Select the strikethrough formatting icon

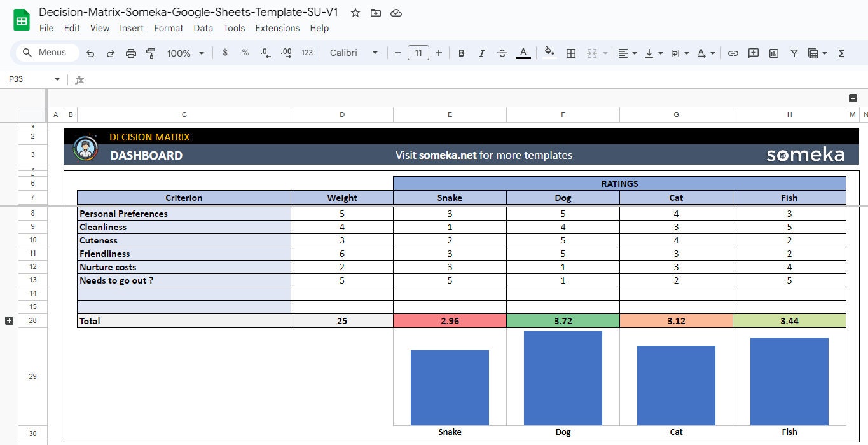point(502,53)
